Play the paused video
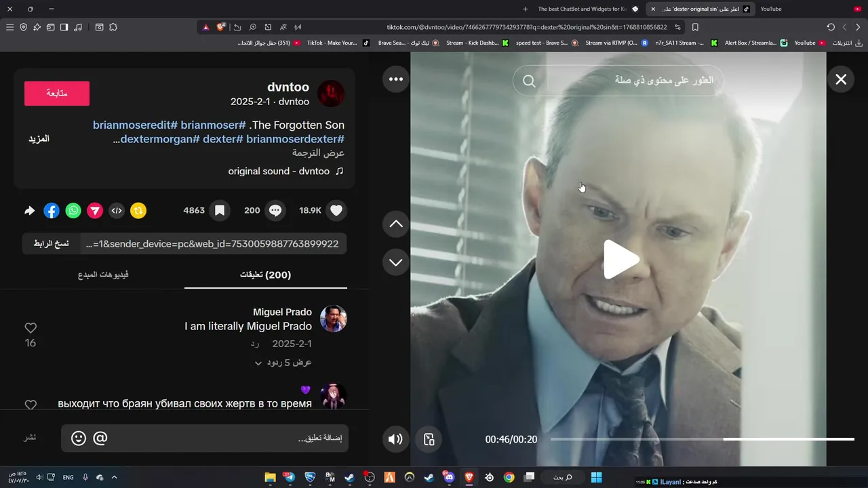This screenshot has height=488, width=868. 620,260
